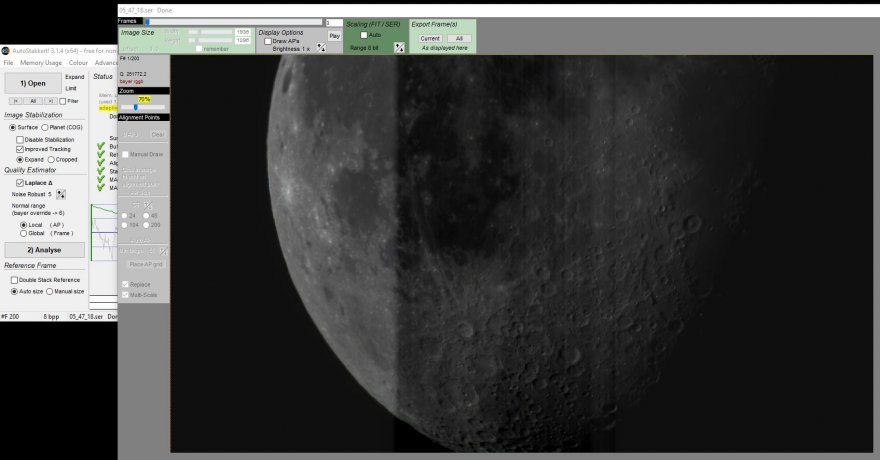Toggle the Replace checkbox

[125, 284]
